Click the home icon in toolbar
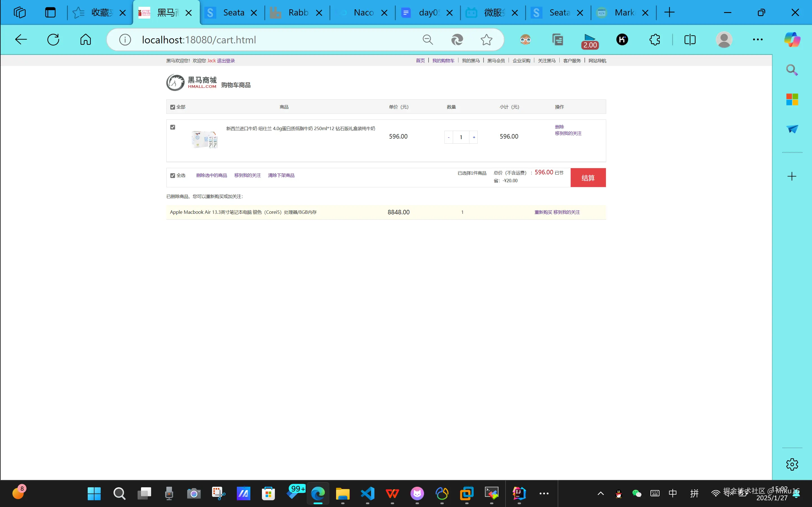The height and width of the screenshot is (507, 812). point(85,39)
